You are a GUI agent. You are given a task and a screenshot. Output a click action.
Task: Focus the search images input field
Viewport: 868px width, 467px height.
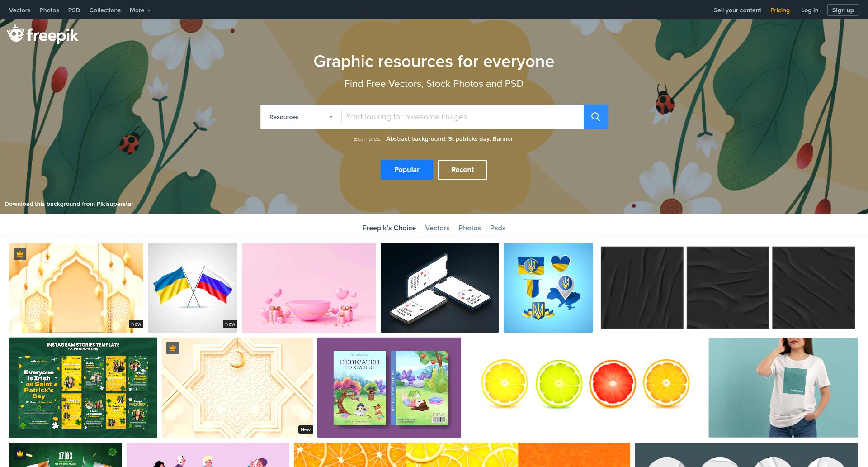point(462,117)
